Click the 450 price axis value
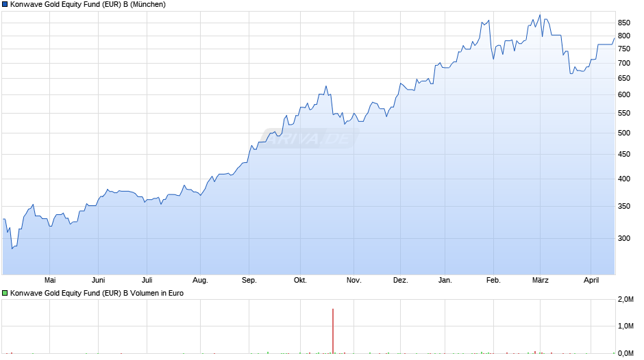This screenshot has width=644, height=360. (624, 155)
